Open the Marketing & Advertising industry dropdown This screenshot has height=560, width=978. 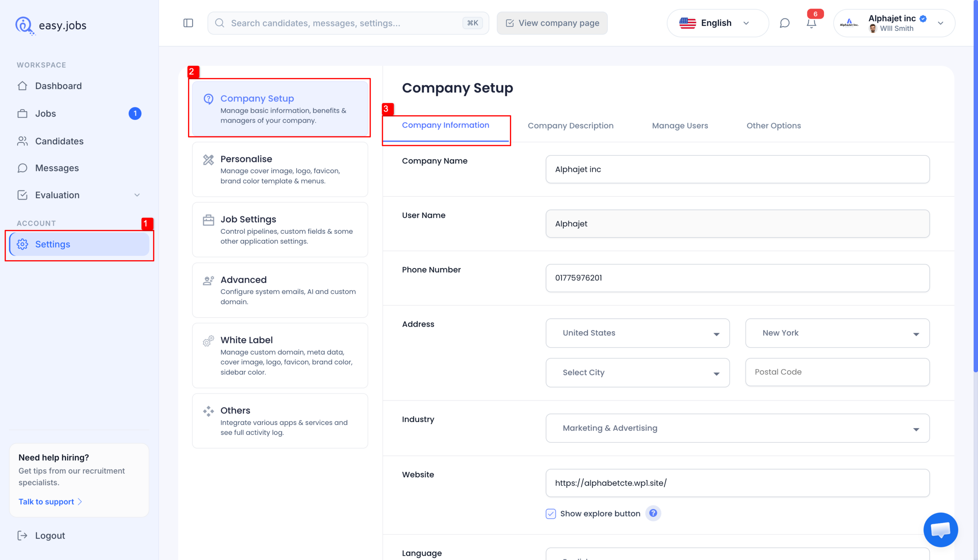tap(737, 428)
